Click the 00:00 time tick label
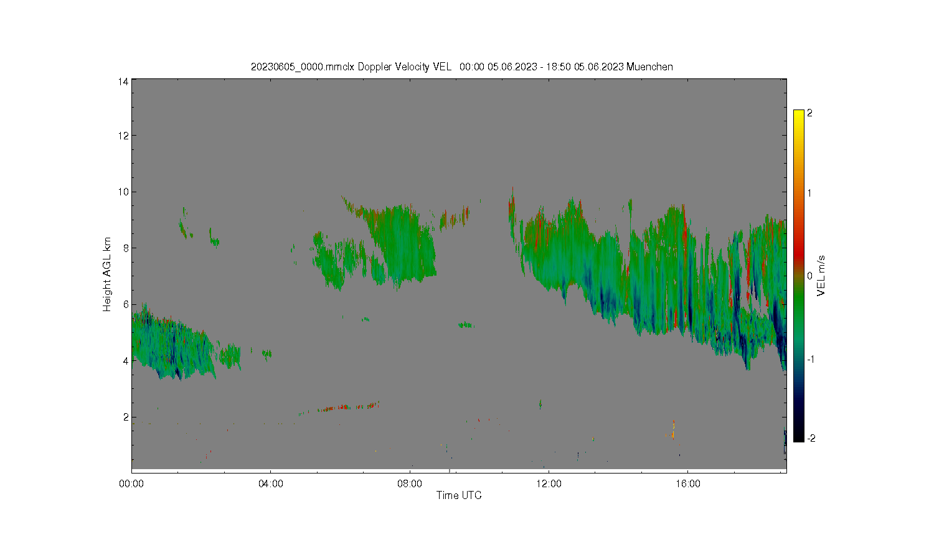The image size is (934, 560). coord(131,483)
